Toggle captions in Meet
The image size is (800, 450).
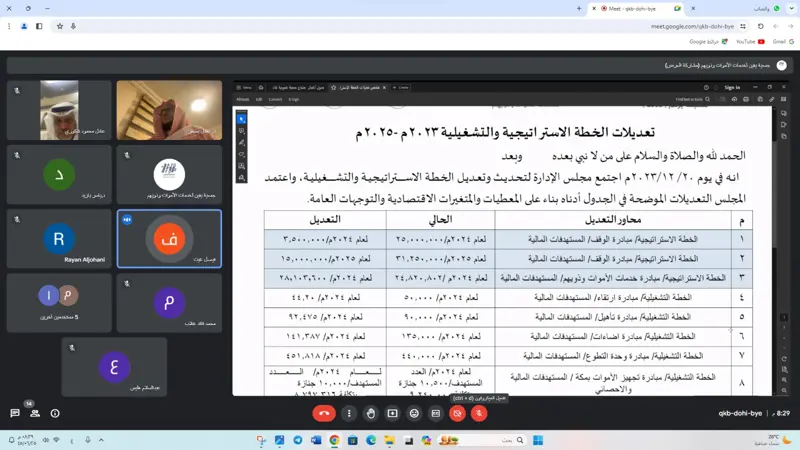436,413
